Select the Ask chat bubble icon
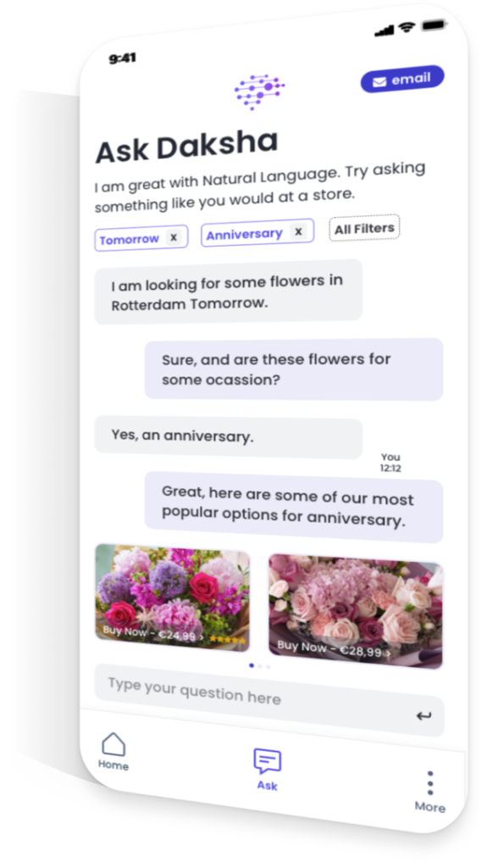 268,761
